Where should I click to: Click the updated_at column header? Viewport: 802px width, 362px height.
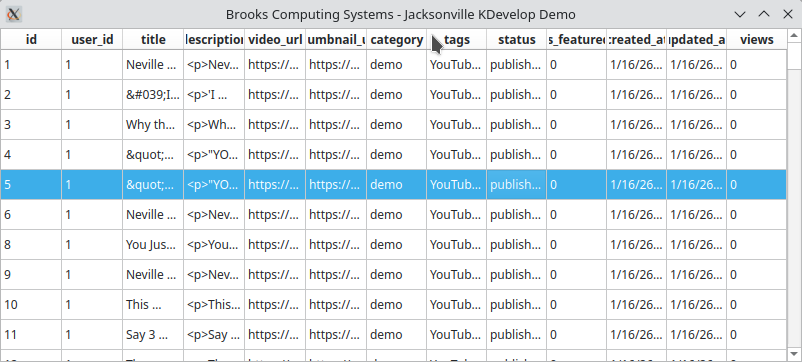tap(696, 39)
